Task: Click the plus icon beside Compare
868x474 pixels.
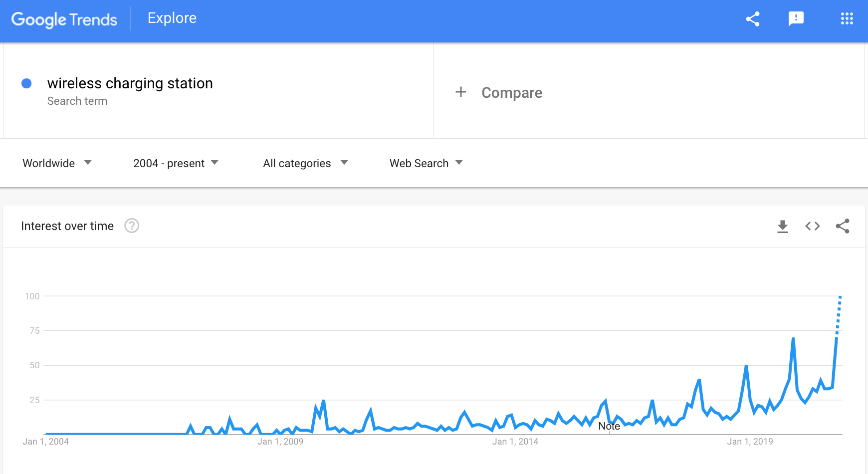Action: pos(461,92)
